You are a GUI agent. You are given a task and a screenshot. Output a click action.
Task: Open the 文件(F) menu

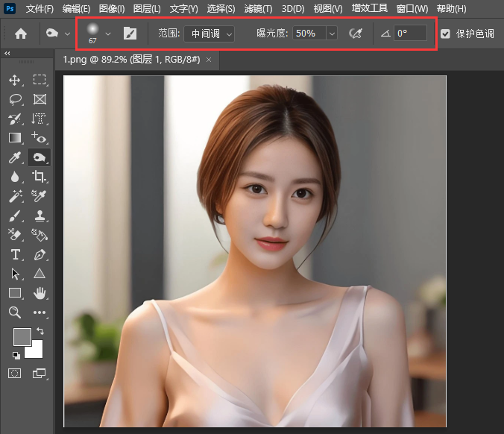(x=40, y=9)
